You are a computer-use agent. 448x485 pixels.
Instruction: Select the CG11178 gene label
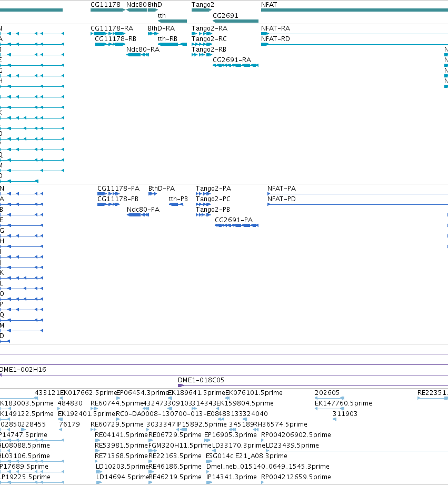[105, 5]
